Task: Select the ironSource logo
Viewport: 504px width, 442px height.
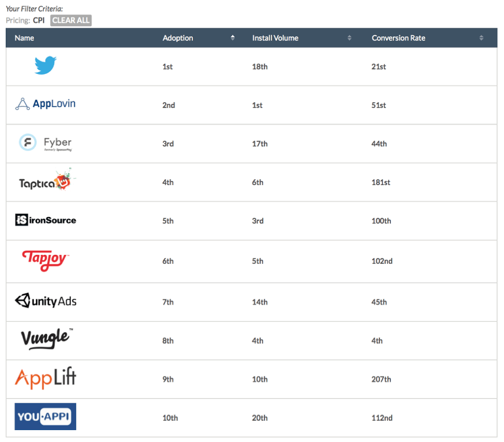Action: 45,220
